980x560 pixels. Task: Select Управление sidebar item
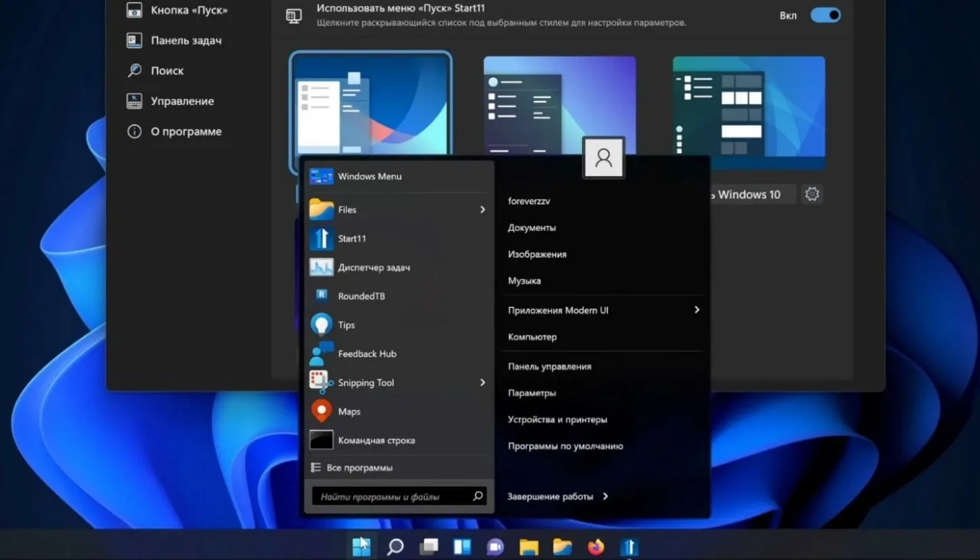pyautogui.click(x=171, y=101)
